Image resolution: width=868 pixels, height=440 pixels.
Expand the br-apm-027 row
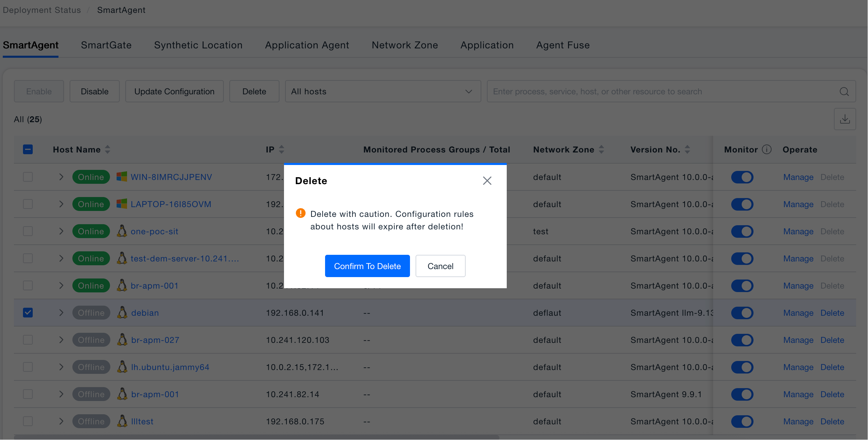(61, 340)
